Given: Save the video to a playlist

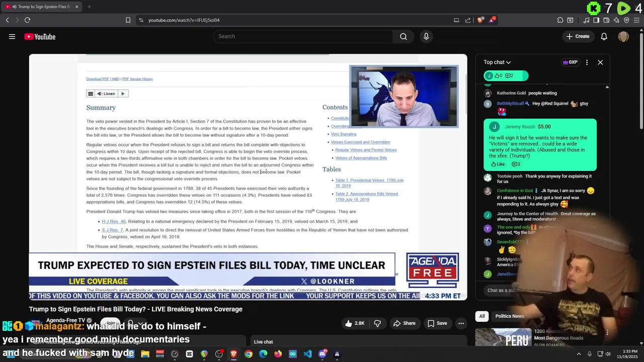Looking at the screenshot, I should (x=437, y=323).
